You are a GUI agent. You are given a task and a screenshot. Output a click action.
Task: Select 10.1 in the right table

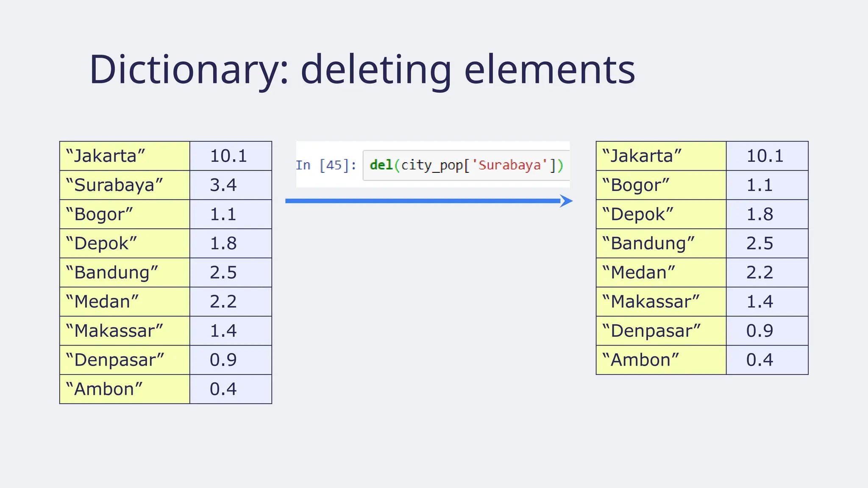pyautogui.click(x=767, y=156)
